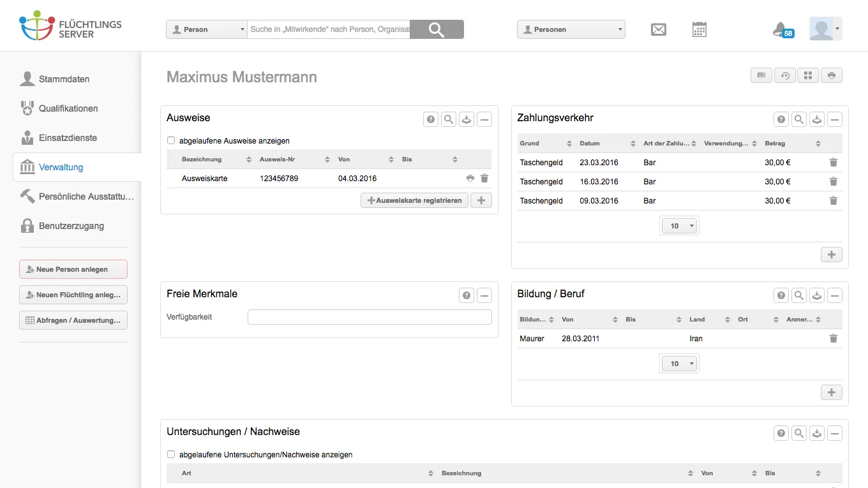
Task: Collapse the Ausweise panel
Action: click(x=484, y=119)
